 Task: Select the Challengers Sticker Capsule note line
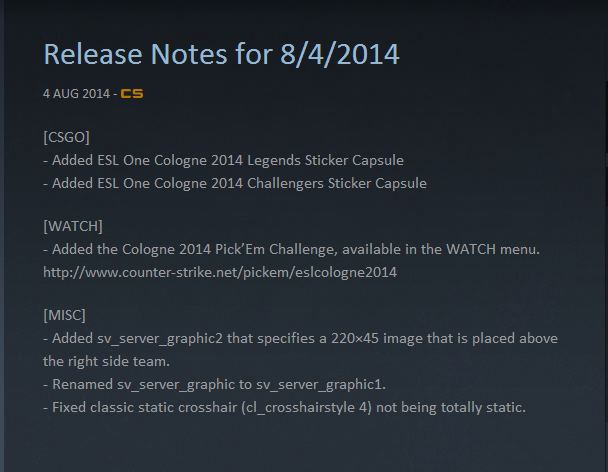coord(234,183)
